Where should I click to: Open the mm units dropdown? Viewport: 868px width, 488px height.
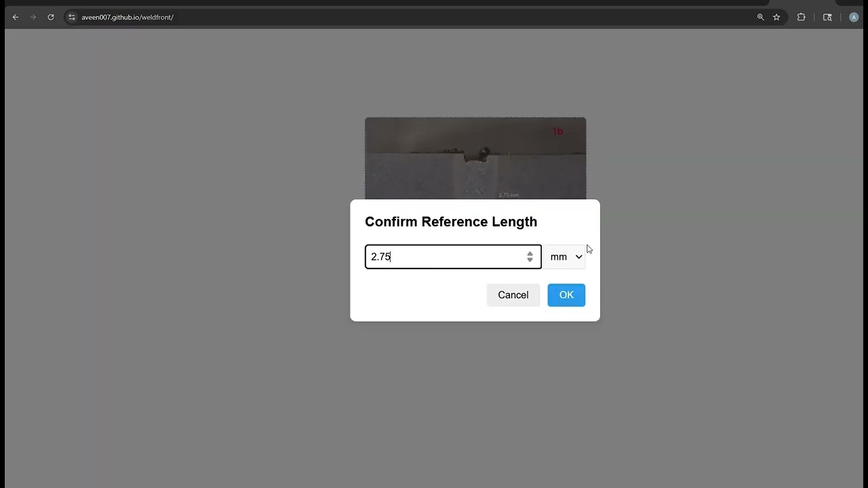tap(566, 257)
